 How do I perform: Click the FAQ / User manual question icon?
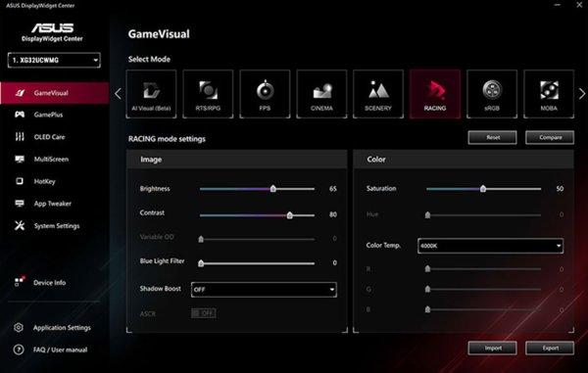tap(19, 350)
